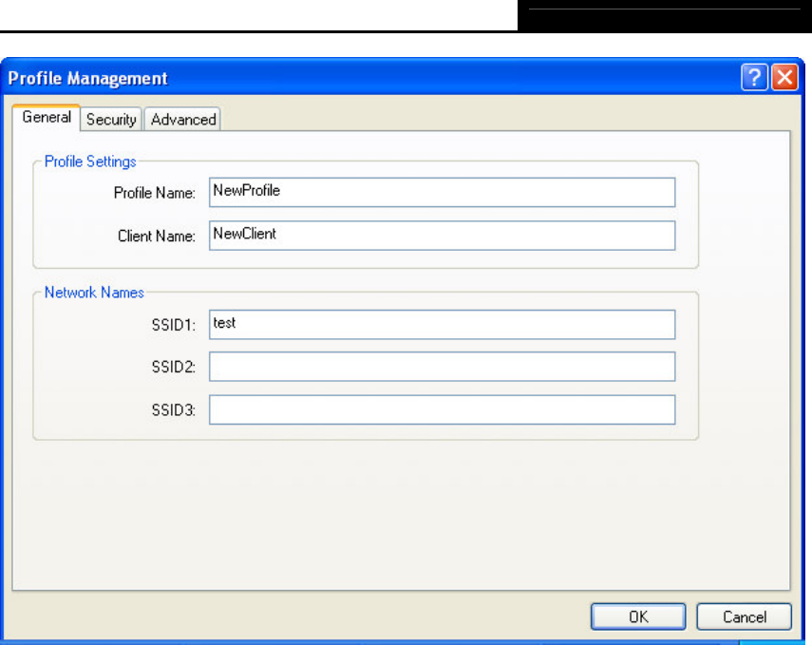Click the empty SSID3 field
Screen dimensions: 812x645
pos(442,409)
